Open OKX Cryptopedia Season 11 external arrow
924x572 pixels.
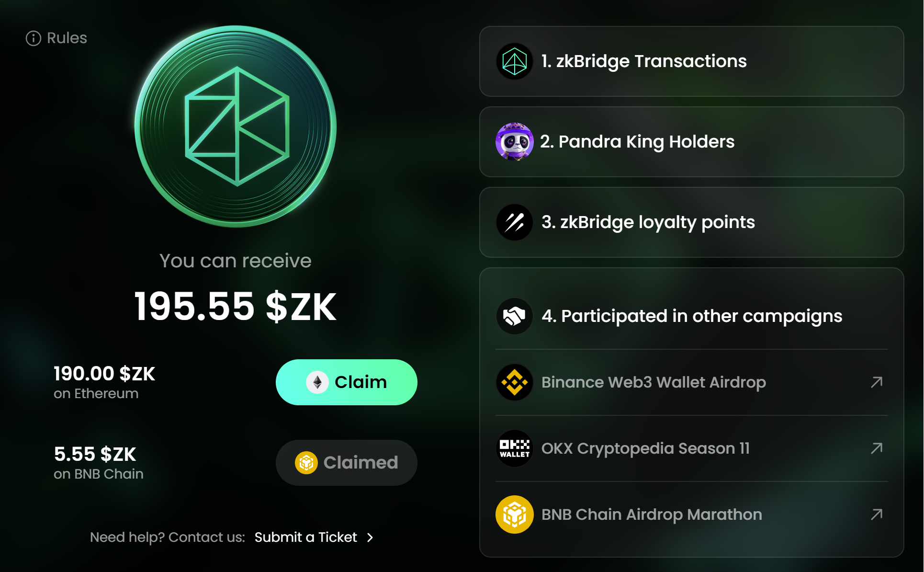877,448
